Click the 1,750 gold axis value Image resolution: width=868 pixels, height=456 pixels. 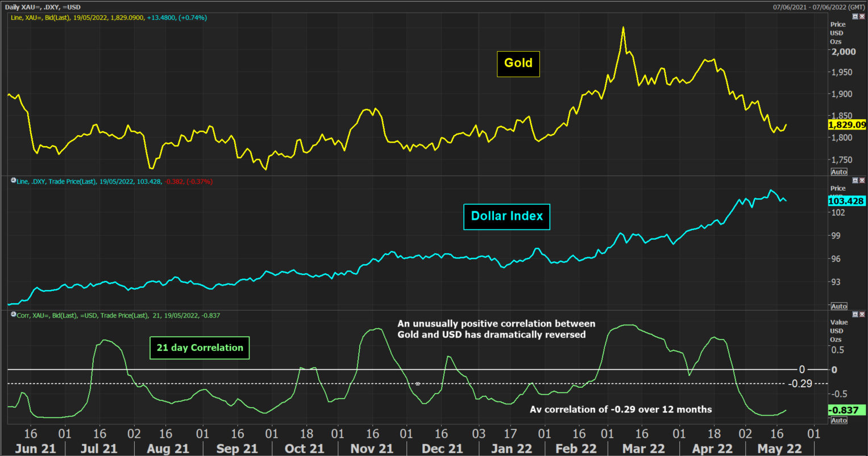[x=843, y=160]
